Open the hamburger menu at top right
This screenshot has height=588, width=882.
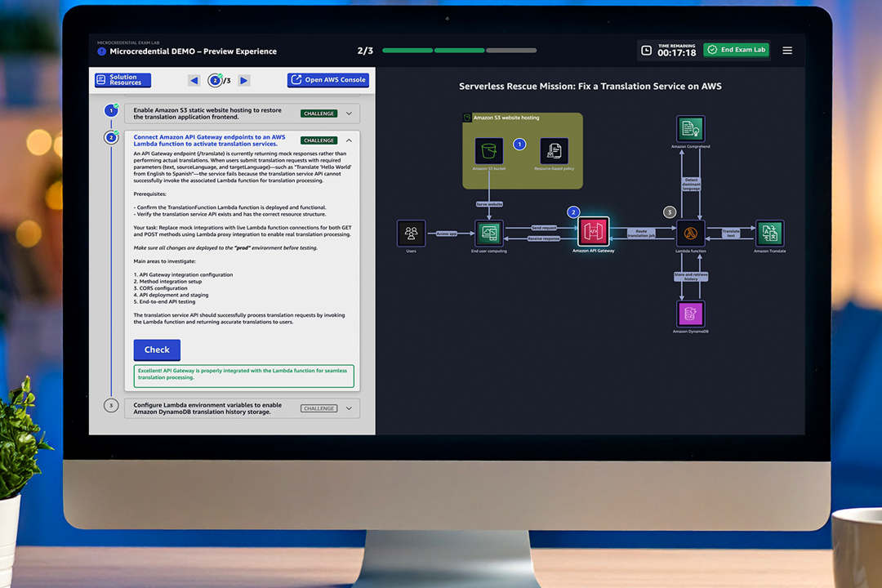(787, 51)
